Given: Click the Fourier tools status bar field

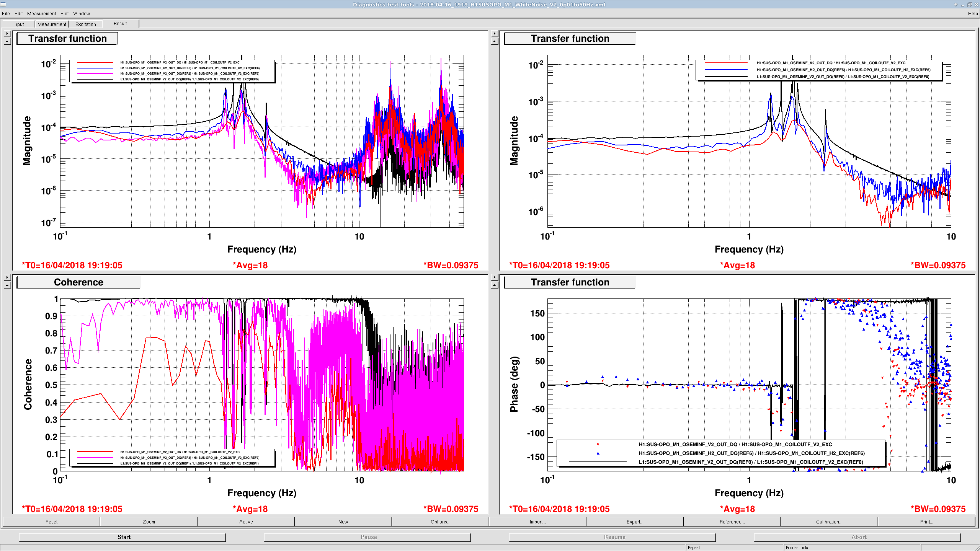Looking at the screenshot, I should (x=852, y=548).
